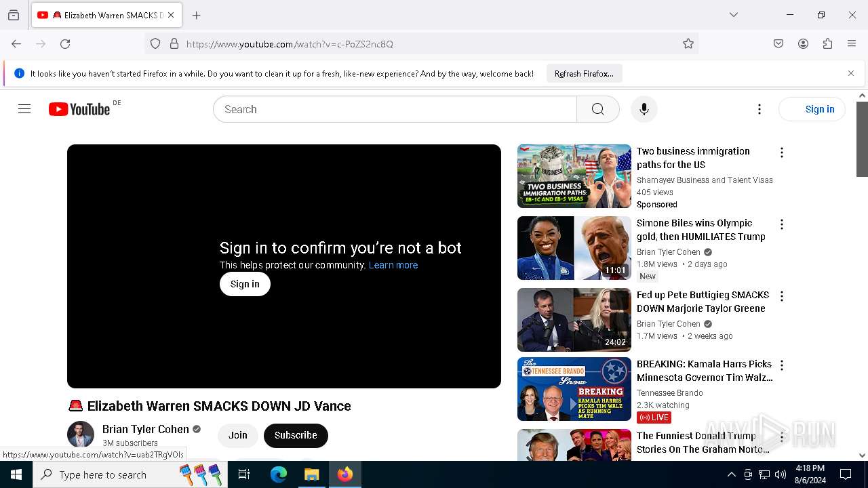Click the search magnifier button
Image resolution: width=868 pixels, height=488 pixels.
pyautogui.click(x=597, y=109)
